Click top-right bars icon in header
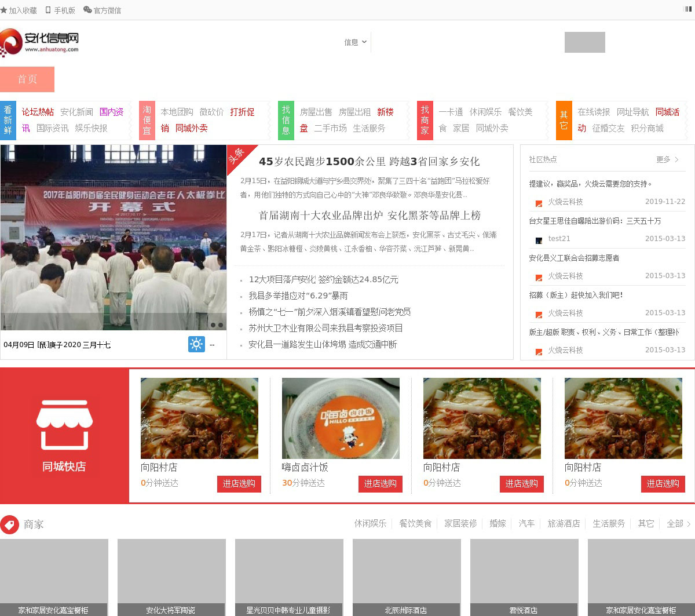Image resolution: width=695 pixels, height=616 pixels. tap(688, 9)
